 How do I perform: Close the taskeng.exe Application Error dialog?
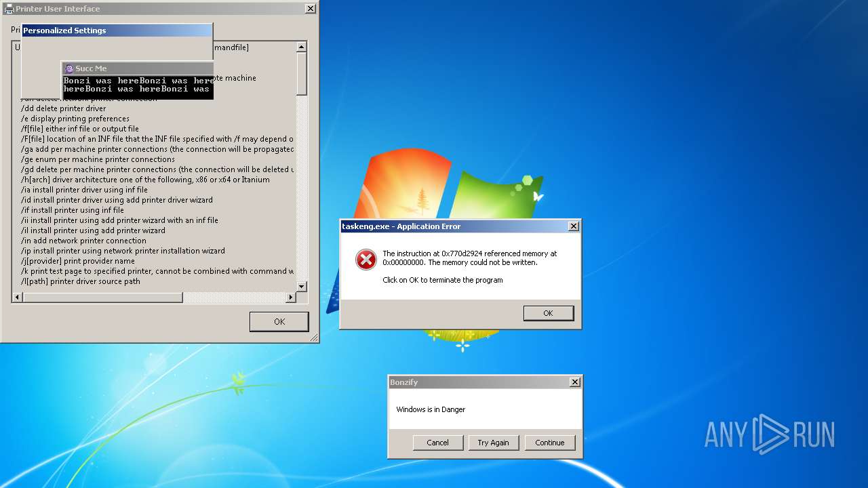573,226
